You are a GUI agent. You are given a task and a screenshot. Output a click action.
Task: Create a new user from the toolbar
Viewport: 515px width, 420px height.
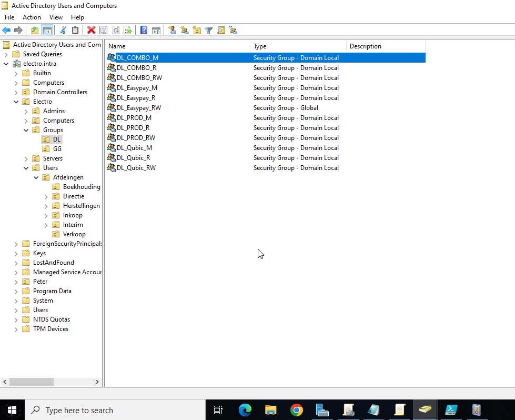[x=172, y=30]
